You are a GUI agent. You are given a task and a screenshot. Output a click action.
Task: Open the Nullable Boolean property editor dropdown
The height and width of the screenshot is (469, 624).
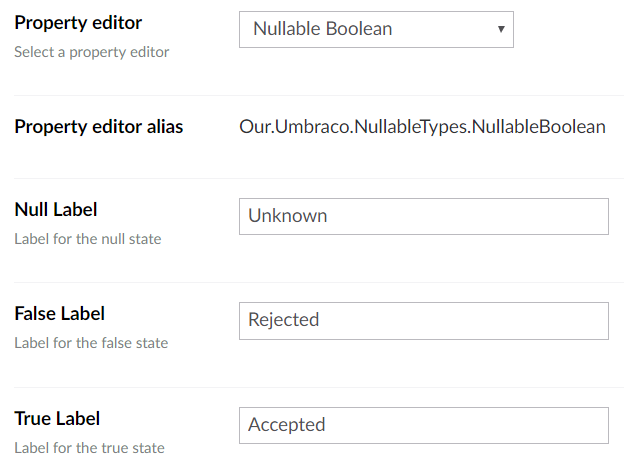[x=376, y=29]
